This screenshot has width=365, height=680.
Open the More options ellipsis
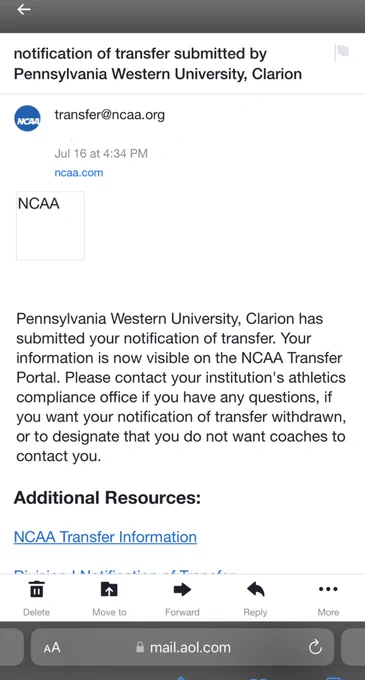(328, 589)
